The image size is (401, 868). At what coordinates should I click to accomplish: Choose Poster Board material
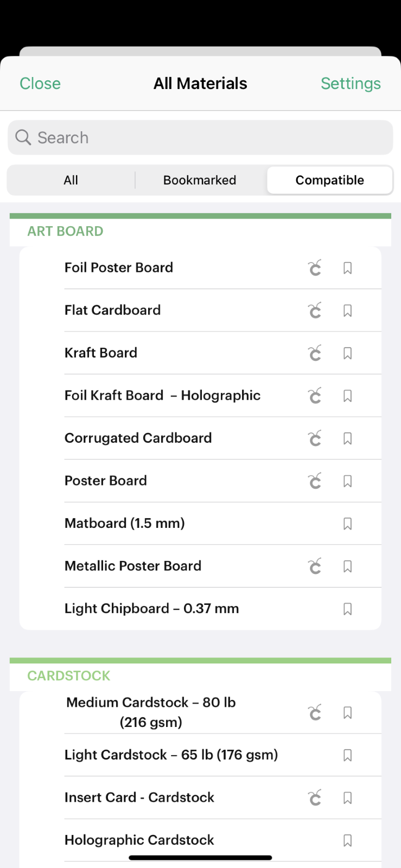pyautogui.click(x=106, y=481)
